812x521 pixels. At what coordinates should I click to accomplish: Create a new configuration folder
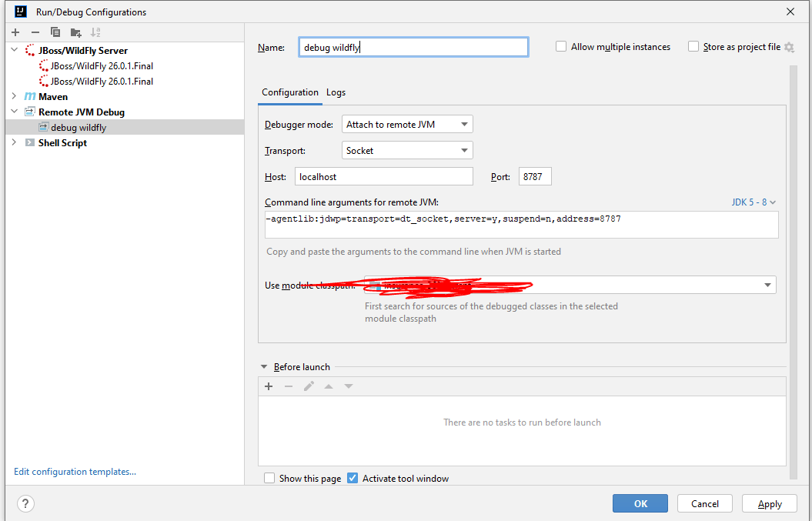pos(74,32)
